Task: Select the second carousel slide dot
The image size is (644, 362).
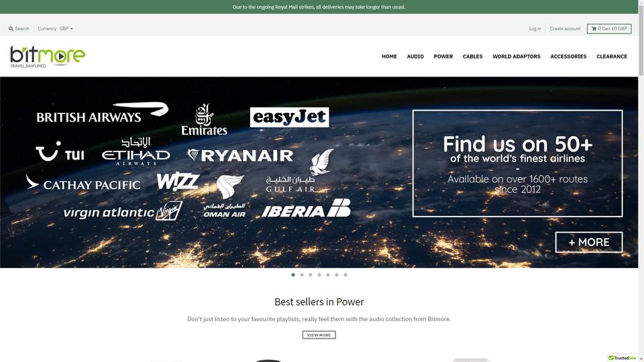Action: [x=302, y=275]
